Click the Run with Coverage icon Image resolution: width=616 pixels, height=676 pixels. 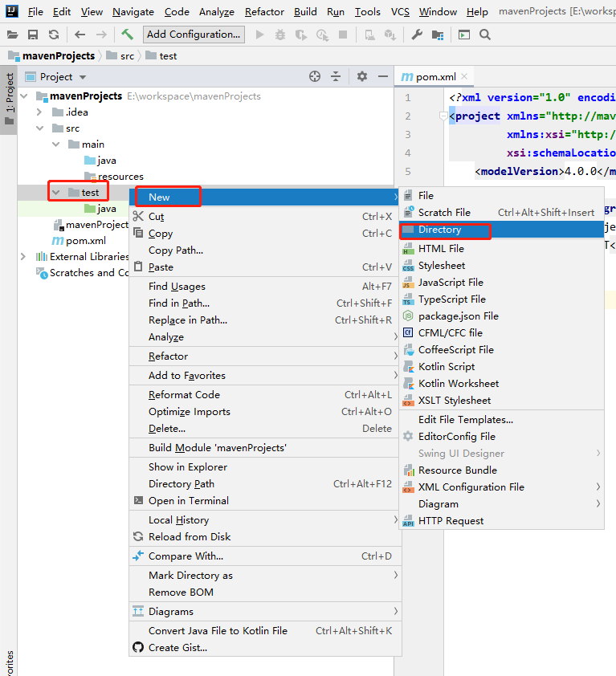click(301, 35)
